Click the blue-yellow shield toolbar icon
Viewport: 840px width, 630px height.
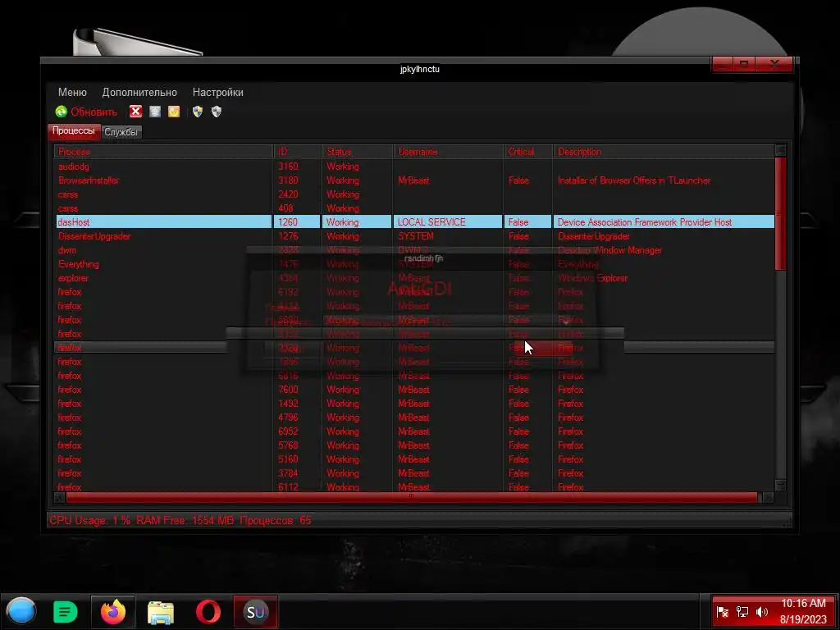point(198,112)
